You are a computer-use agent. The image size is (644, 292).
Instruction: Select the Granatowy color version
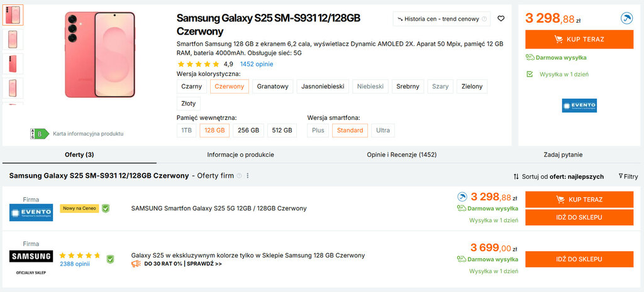click(273, 87)
